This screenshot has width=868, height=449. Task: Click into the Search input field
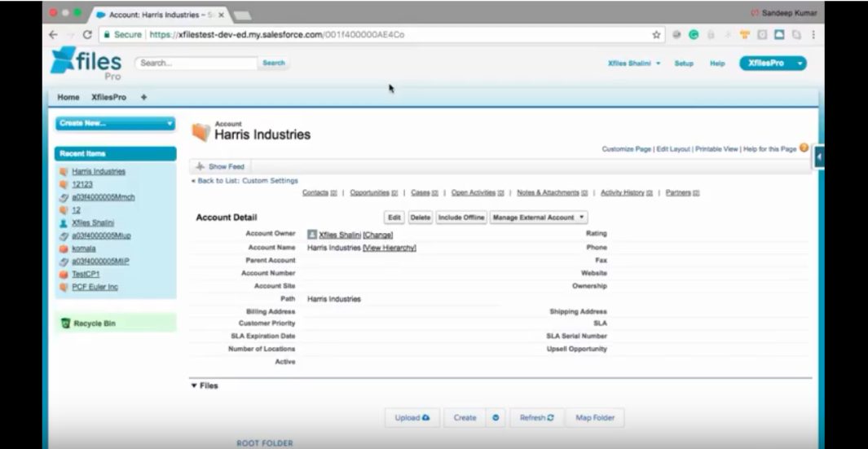[196, 63]
